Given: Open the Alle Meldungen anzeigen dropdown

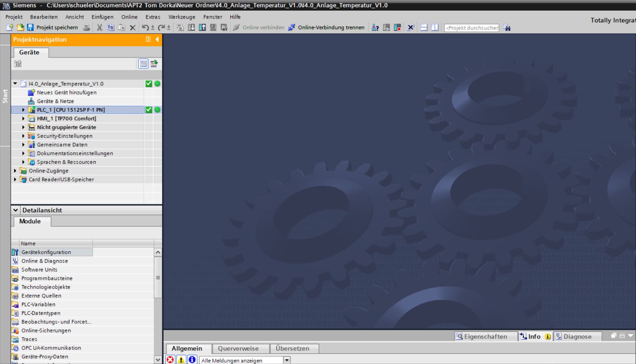Looking at the screenshot, I should pos(287,360).
